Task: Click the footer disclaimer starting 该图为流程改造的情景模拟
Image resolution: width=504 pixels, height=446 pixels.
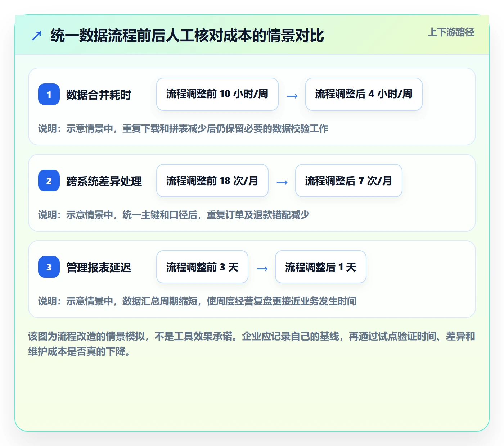Action: [x=252, y=344]
